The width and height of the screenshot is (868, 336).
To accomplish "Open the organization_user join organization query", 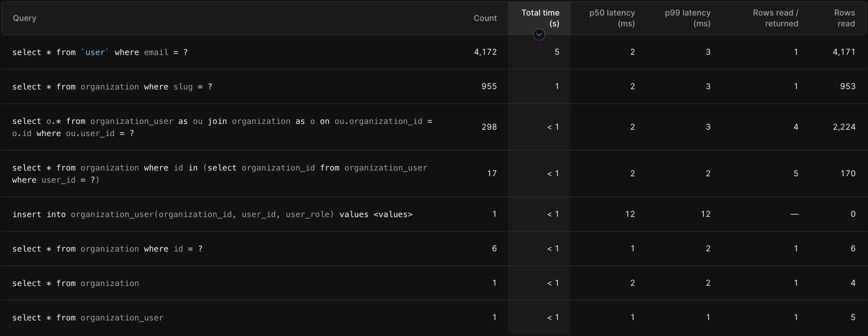I will [222, 127].
